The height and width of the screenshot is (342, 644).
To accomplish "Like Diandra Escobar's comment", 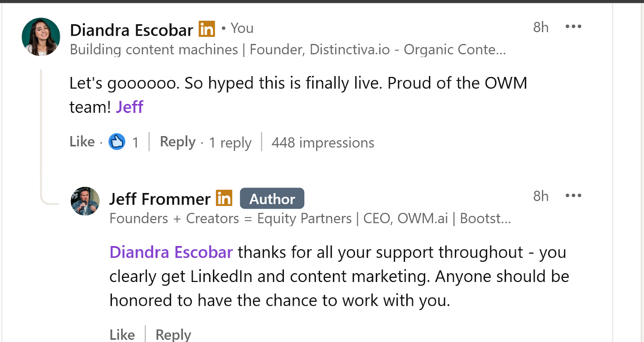I will click(82, 142).
